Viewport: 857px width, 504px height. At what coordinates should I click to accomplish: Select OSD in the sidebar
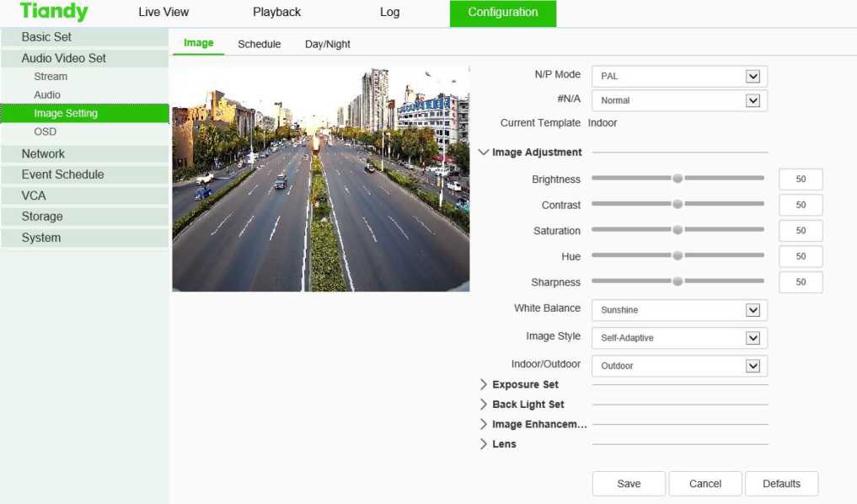tap(46, 131)
